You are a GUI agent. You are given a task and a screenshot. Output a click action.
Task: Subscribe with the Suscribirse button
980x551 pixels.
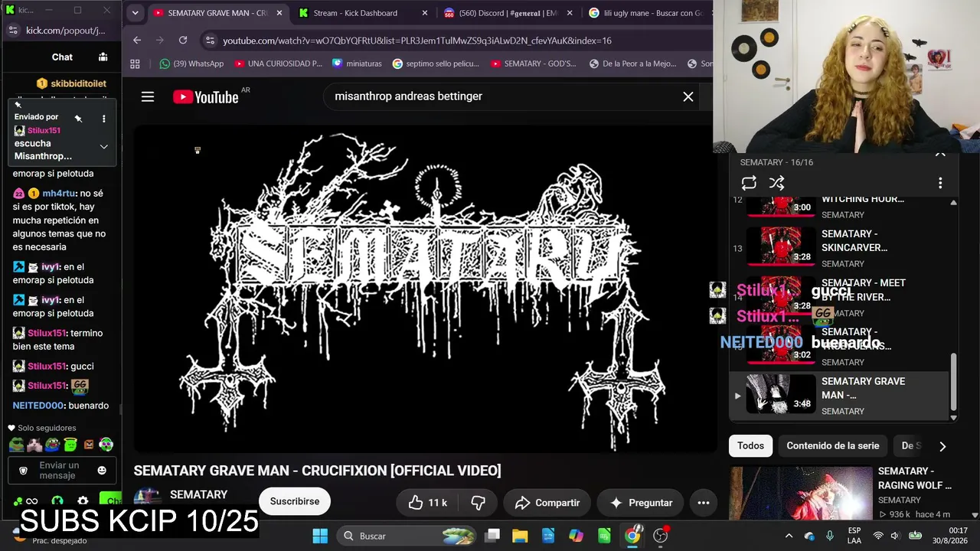click(x=295, y=501)
